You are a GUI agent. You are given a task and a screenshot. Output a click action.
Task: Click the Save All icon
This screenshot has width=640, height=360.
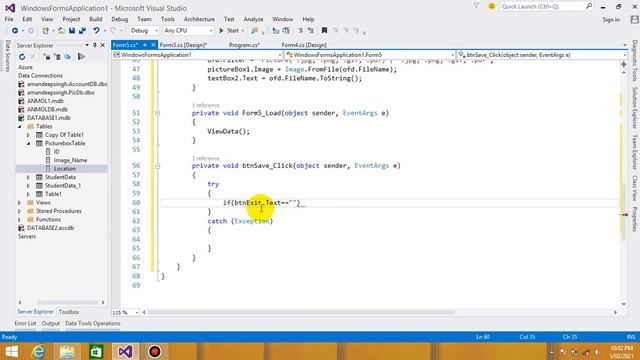click(x=82, y=31)
